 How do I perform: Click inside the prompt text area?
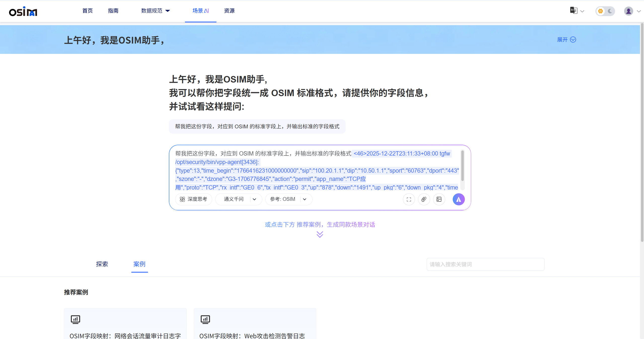pos(317,170)
